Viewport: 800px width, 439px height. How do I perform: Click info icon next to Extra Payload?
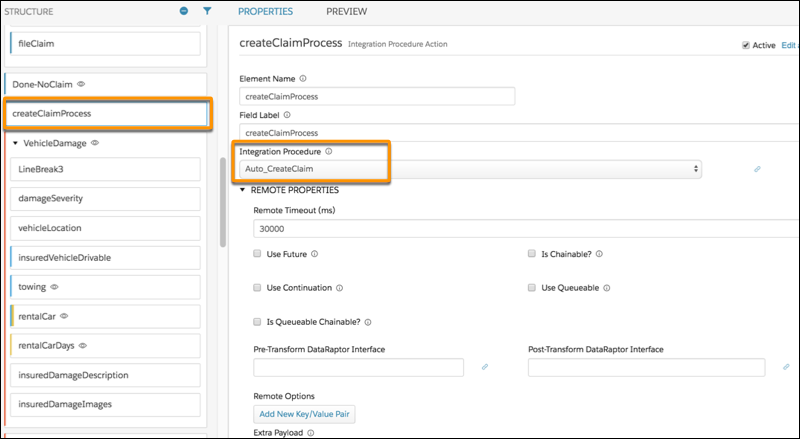pyautogui.click(x=311, y=433)
